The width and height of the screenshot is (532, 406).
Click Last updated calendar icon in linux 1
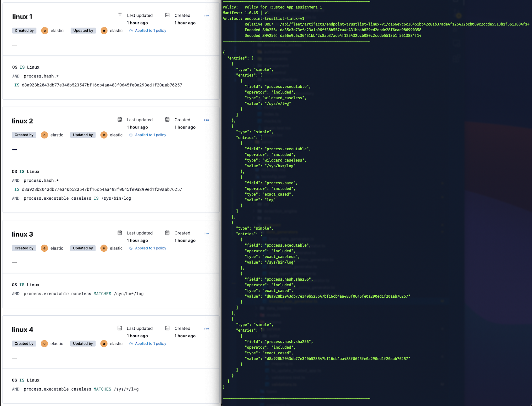click(120, 15)
